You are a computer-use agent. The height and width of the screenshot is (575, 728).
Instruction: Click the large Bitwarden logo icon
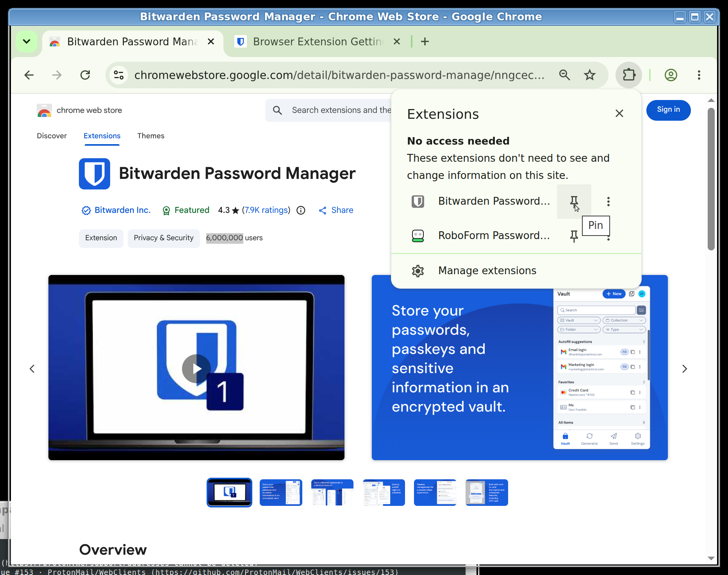[95, 174]
